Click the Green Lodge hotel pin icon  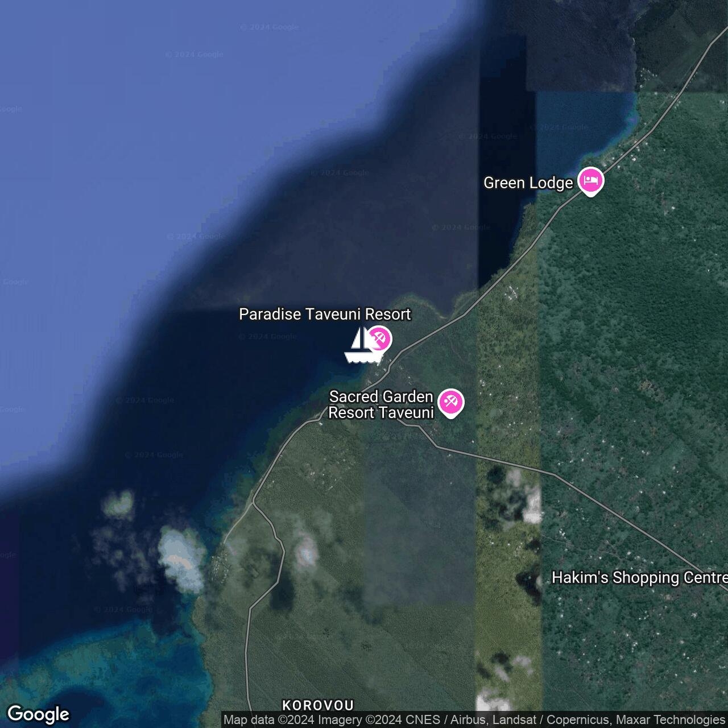[x=591, y=181]
